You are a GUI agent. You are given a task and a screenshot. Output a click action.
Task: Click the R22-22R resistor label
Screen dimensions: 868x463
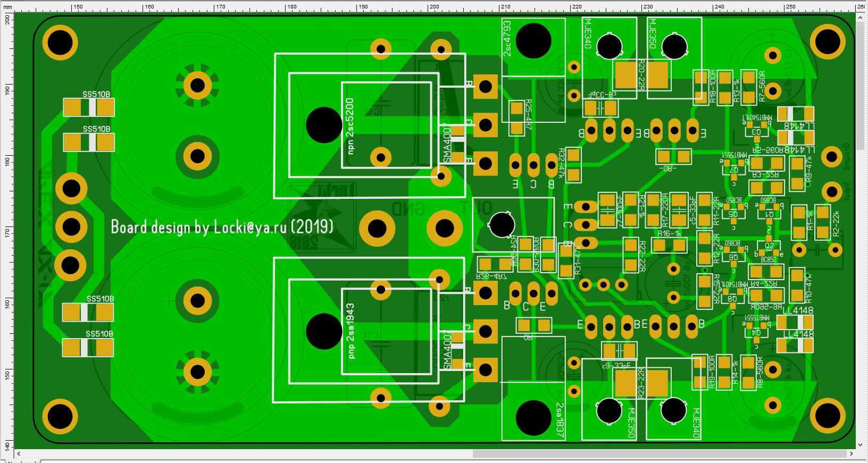[642, 256]
